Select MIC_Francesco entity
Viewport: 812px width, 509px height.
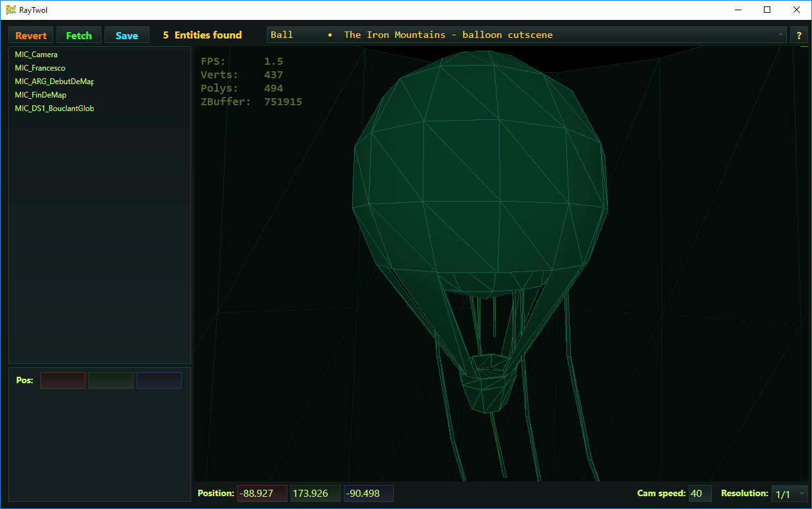(40, 68)
